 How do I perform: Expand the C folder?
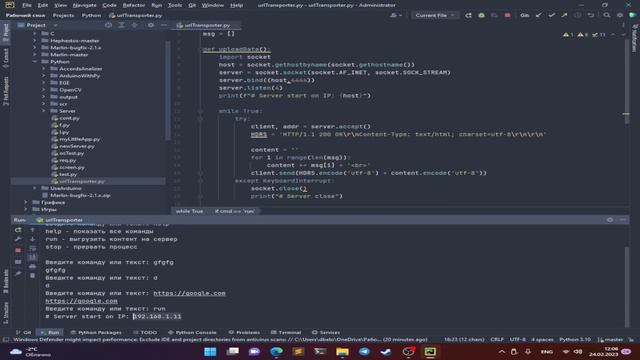click(x=35, y=33)
